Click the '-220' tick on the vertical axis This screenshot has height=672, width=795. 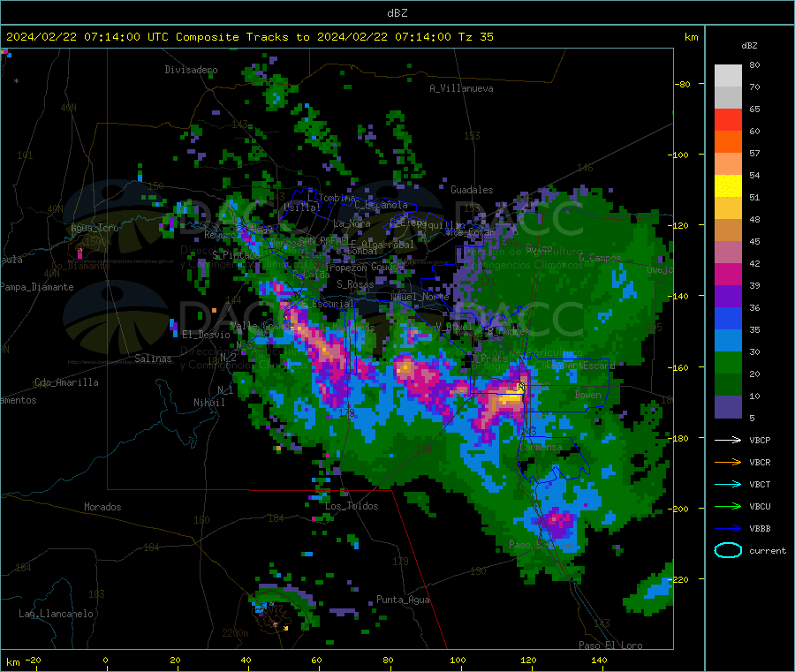[x=678, y=580]
